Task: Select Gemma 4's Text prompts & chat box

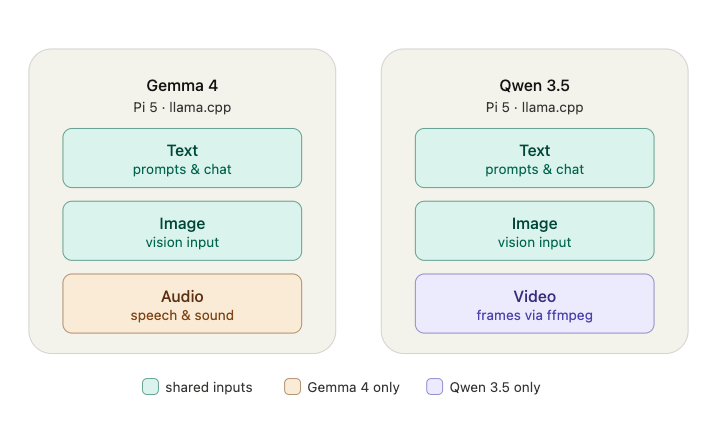Action: tap(182, 158)
